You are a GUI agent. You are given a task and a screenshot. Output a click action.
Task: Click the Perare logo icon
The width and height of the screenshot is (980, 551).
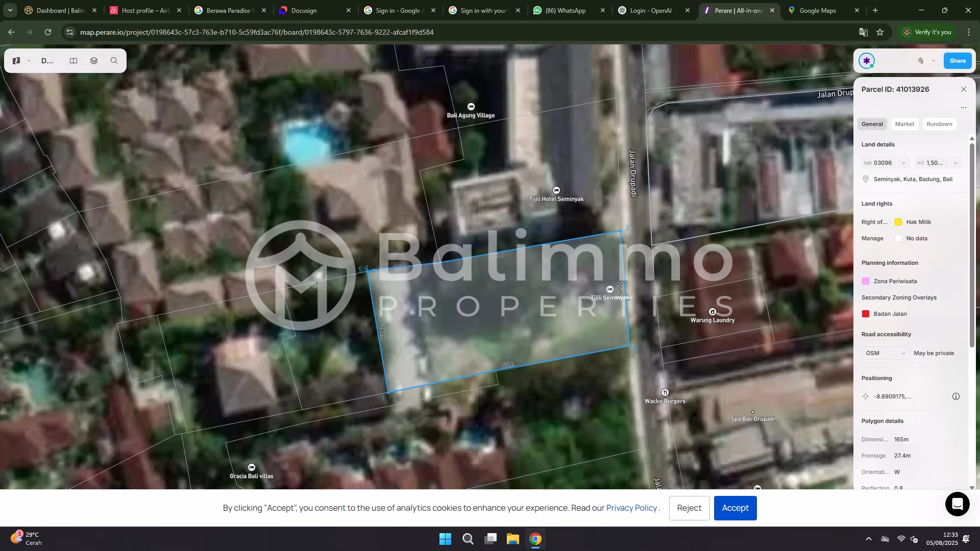16,61
